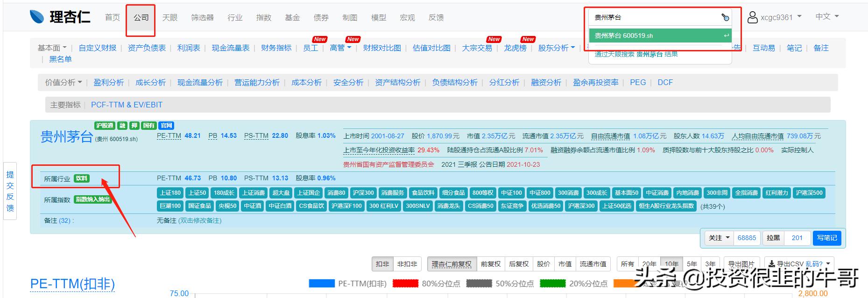Viewport: 868px width, 298px height.
Task: Set time range to 5年
Action: [x=692, y=264]
